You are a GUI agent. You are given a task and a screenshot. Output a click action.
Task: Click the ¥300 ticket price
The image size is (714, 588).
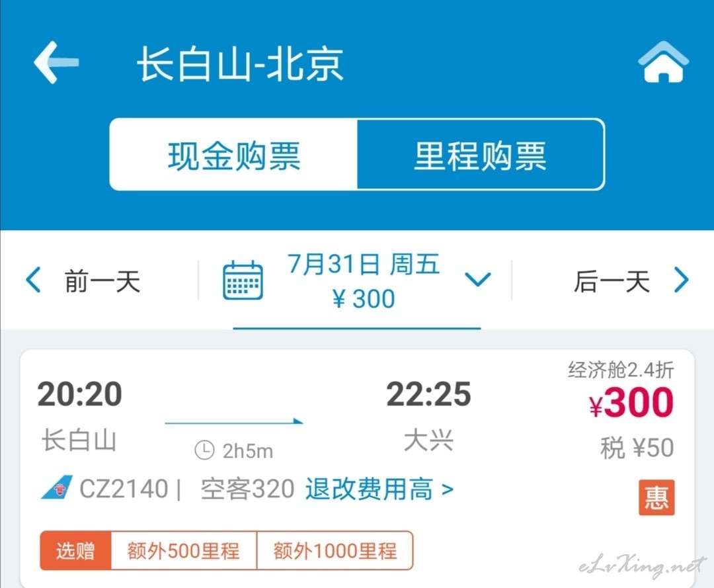point(631,402)
